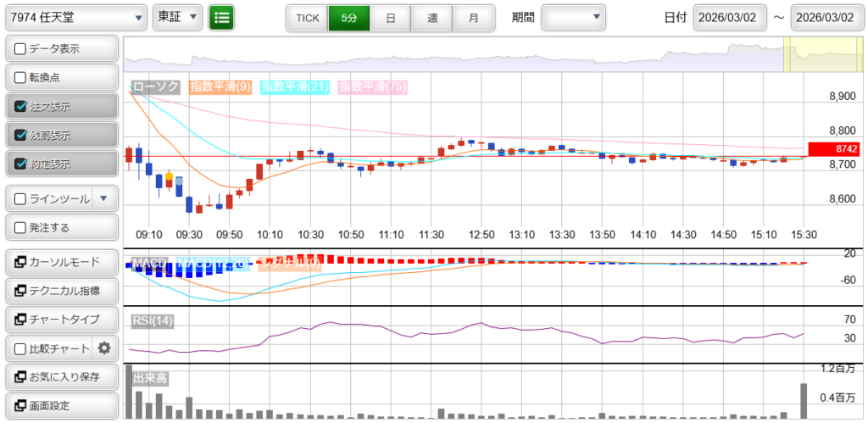Expand the 期間 period dropdown

[574, 17]
